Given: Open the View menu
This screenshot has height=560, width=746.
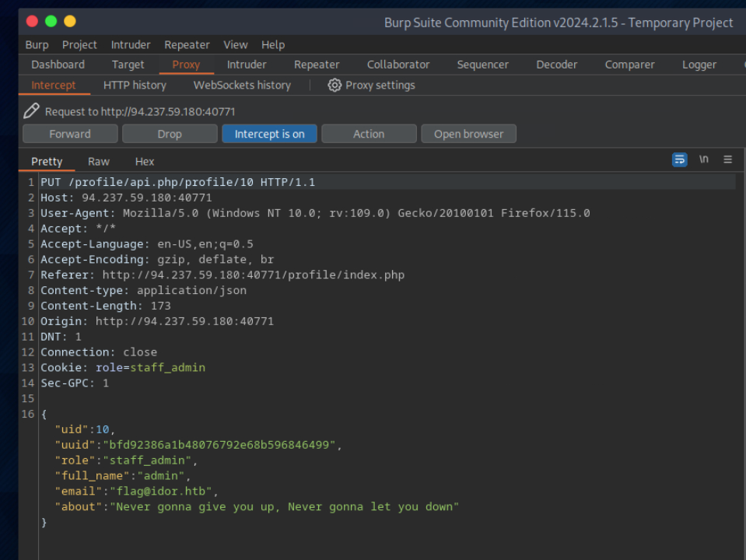Looking at the screenshot, I should coord(235,45).
